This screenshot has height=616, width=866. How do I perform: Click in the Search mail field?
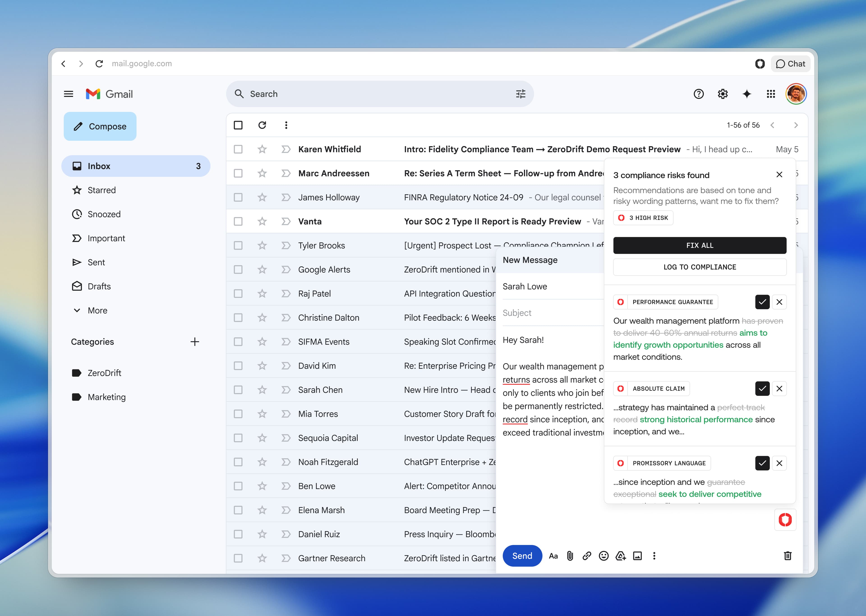(380, 94)
